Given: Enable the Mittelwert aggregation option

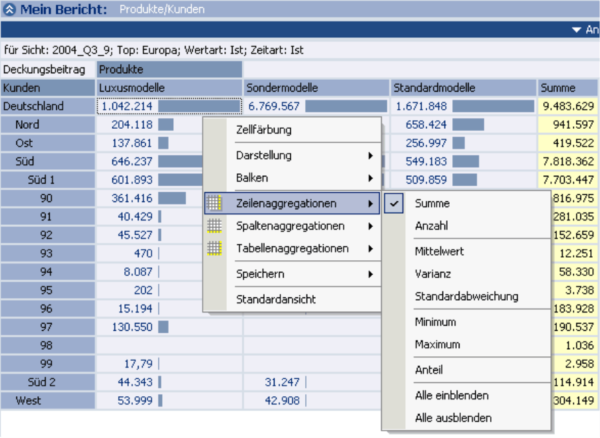Looking at the screenshot, I should tap(440, 251).
